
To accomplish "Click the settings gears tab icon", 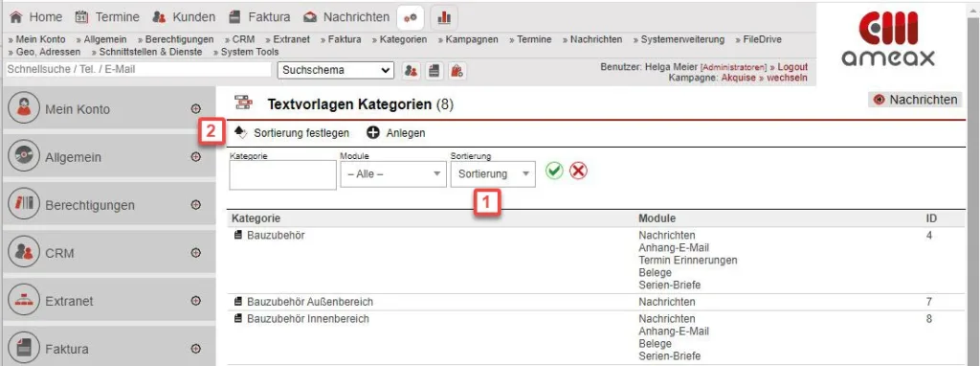I will [x=411, y=17].
